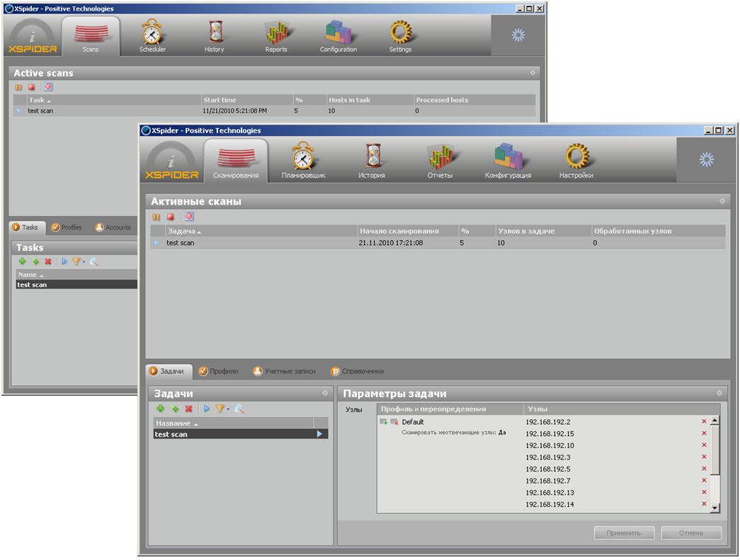Switch to Справочники tab
The height and width of the screenshot is (560, 740).
coord(358,371)
